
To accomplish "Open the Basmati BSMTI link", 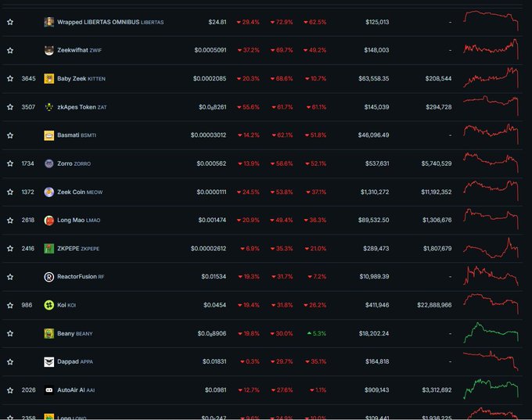I will 77,135.
